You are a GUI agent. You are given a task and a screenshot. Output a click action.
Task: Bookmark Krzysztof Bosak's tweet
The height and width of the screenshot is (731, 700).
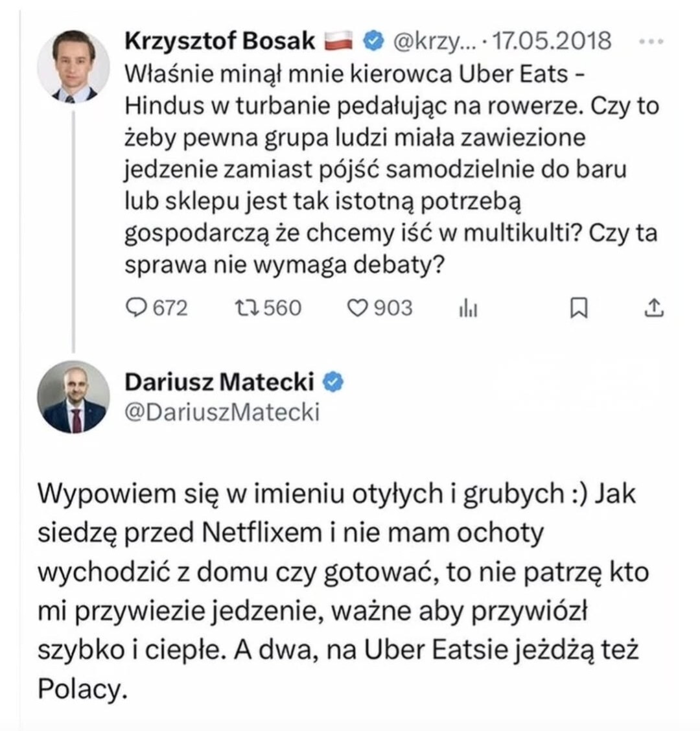(577, 308)
